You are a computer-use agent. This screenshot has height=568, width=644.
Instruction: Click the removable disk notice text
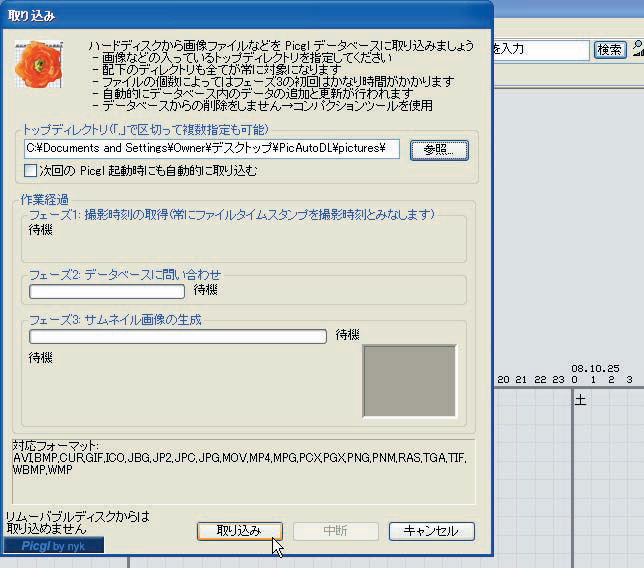click(x=78, y=522)
